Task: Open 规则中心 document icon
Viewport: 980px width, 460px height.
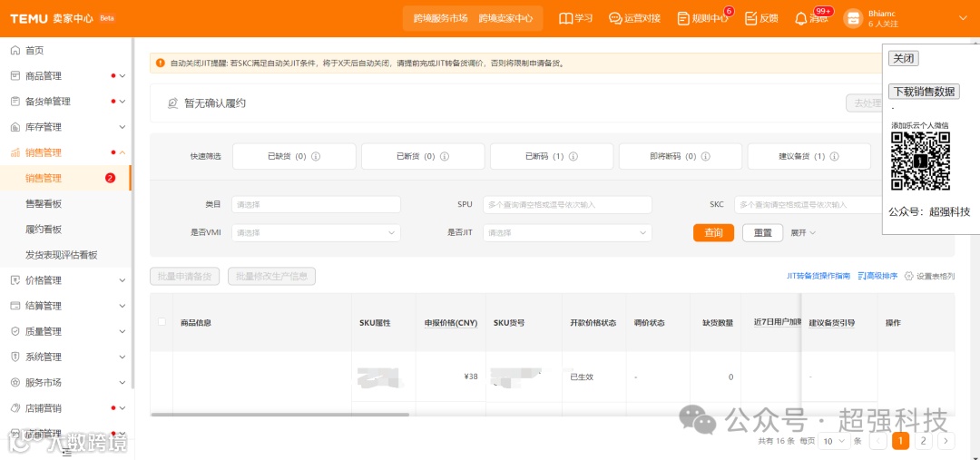Action: [684, 18]
